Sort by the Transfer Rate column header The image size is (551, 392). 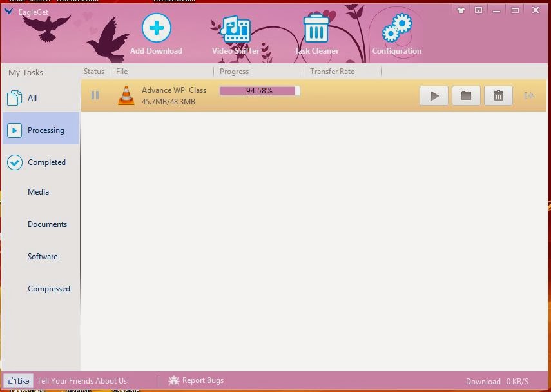(x=332, y=72)
